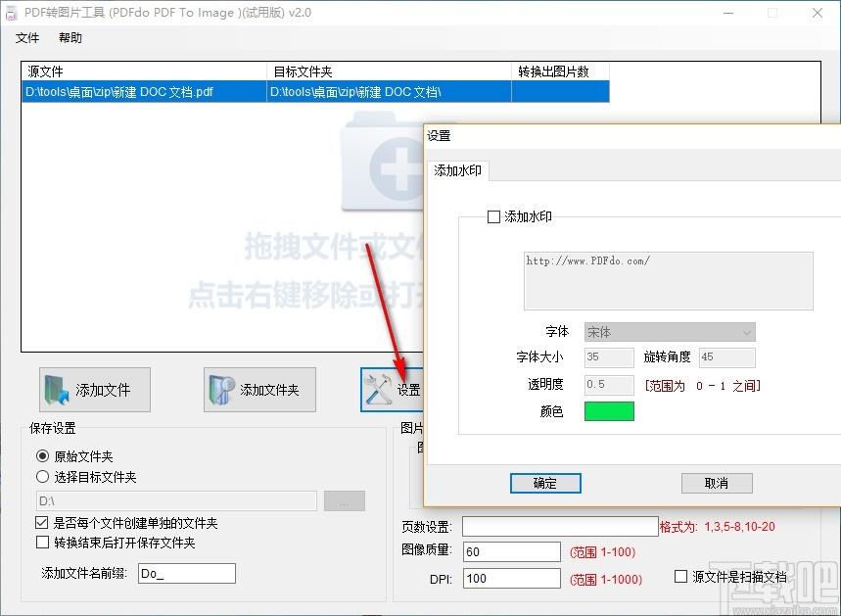Open the 文件 menu
Viewport: 841px width, 616px height.
(x=27, y=38)
